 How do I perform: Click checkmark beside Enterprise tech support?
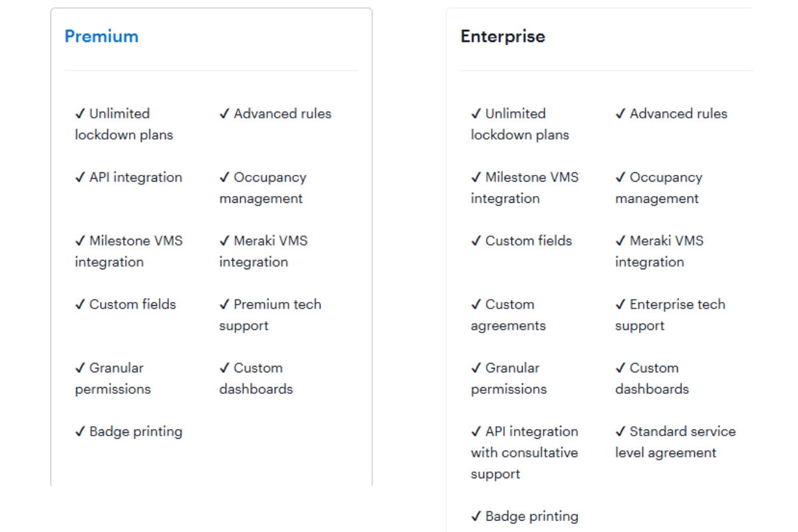pos(620,305)
